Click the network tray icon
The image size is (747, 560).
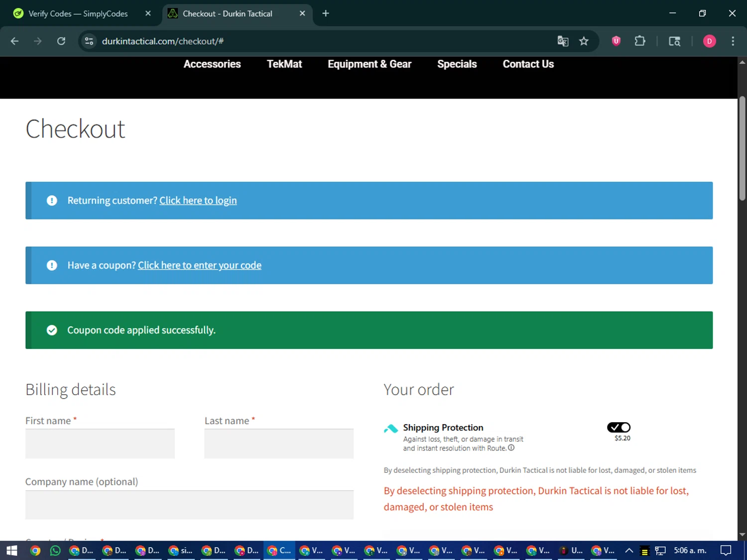660,551
